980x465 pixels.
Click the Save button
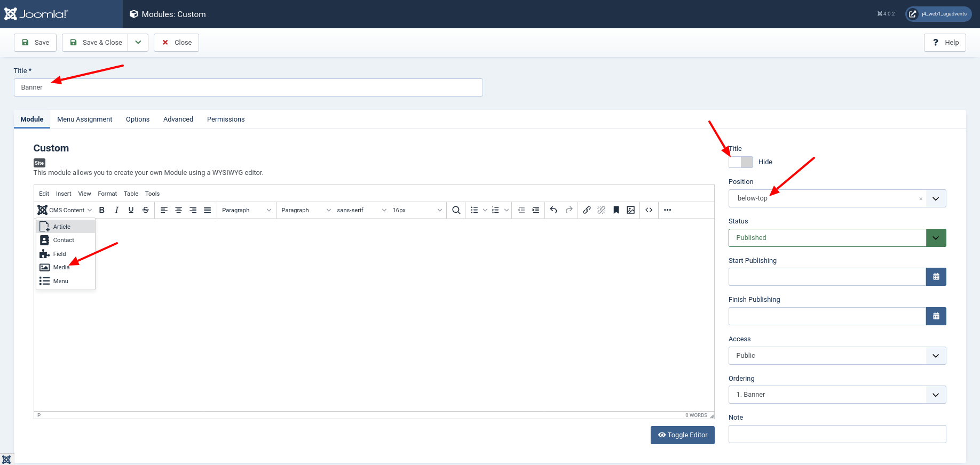coord(35,43)
